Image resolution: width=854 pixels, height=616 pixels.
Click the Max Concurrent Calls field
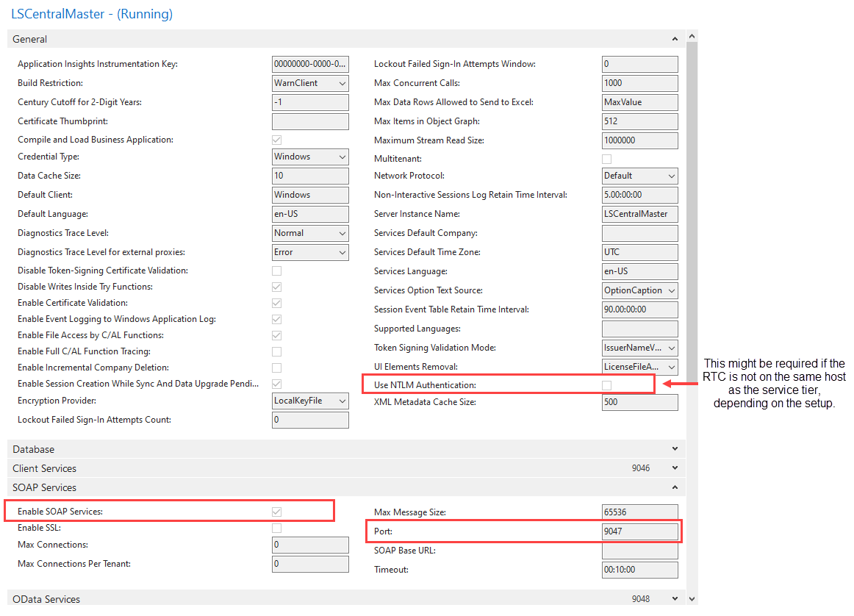(x=640, y=83)
